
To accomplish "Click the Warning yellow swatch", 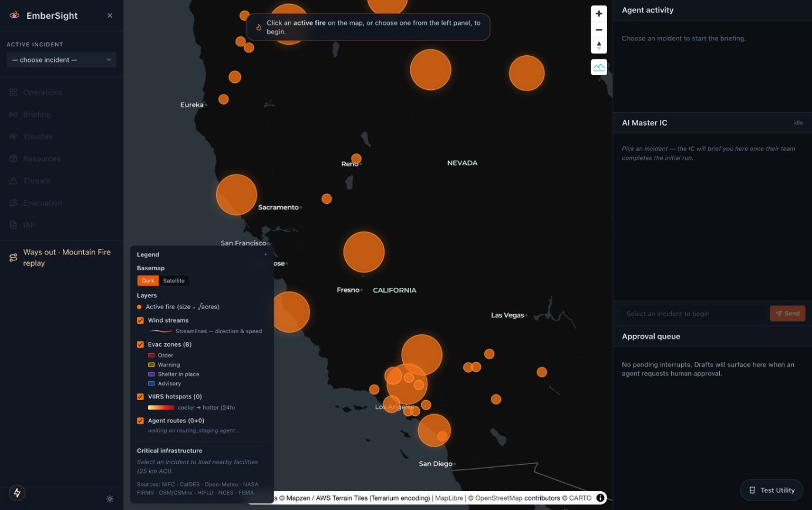I will point(151,365).
